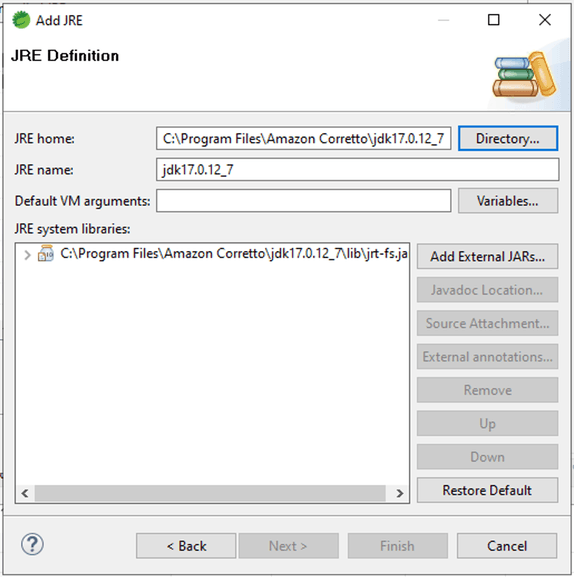The image size is (574, 577).
Task: Click the Add JRE title bar app icon
Action: point(21,20)
